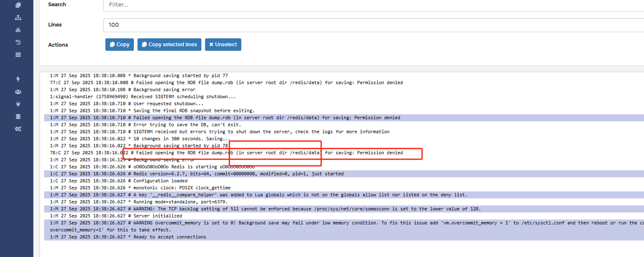Focus the Search filter input field
Screen dimensions: 644x257
coord(373,5)
